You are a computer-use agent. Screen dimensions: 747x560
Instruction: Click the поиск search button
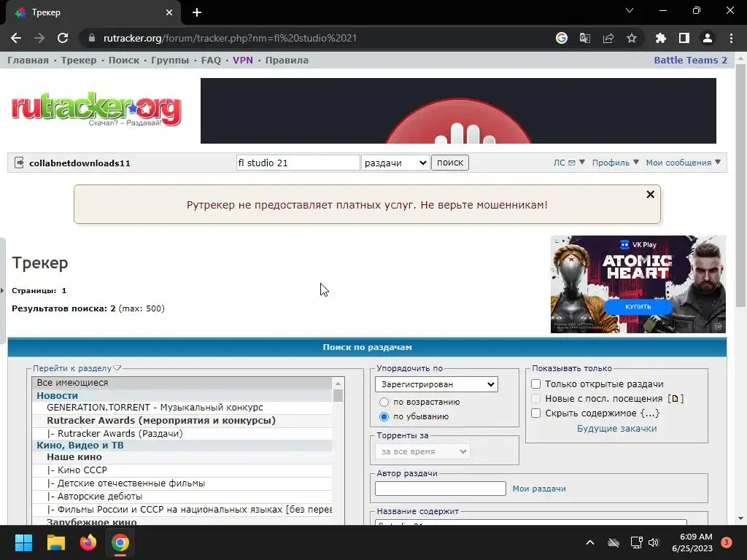450,163
